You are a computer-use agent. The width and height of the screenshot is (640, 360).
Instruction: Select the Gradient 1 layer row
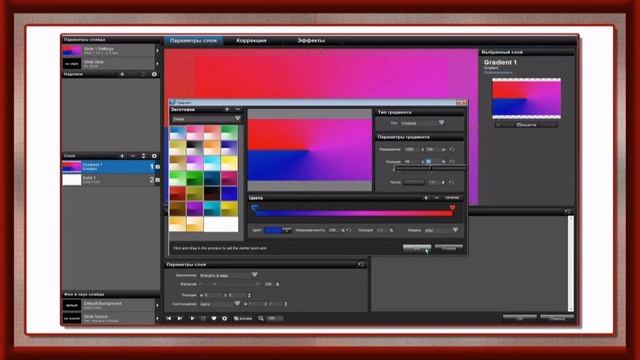coord(111,167)
